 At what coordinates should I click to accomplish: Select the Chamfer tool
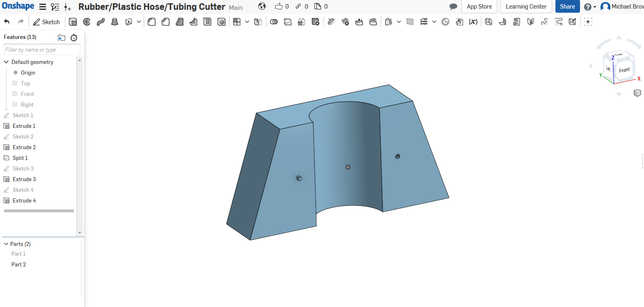coord(166,22)
